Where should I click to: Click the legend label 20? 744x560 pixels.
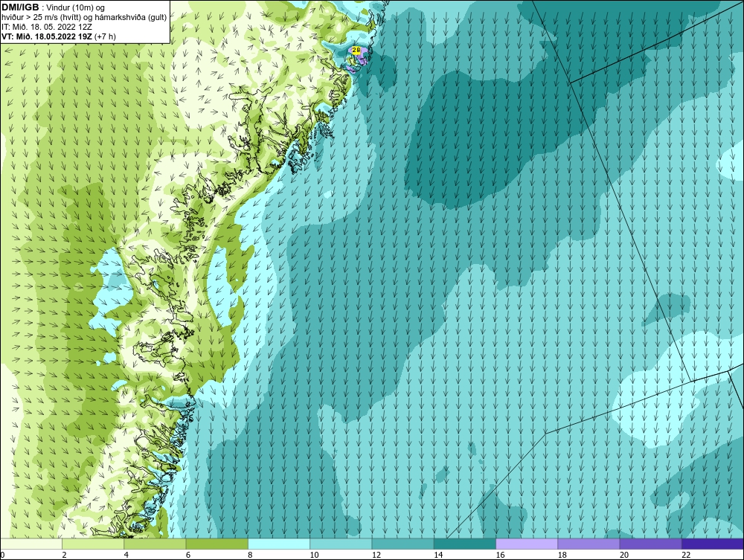pyautogui.click(x=624, y=555)
